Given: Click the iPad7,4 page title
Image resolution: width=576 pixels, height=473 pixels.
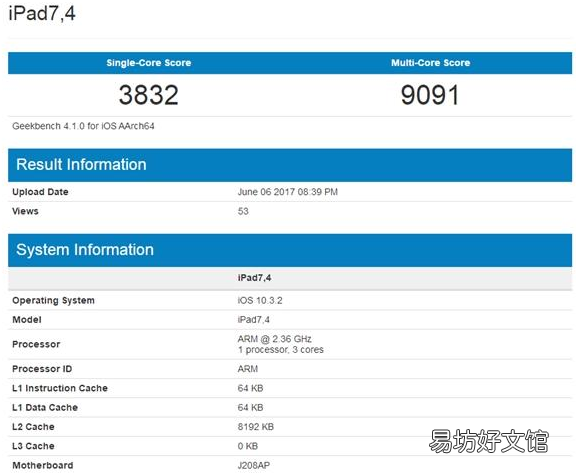Looking at the screenshot, I should tap(42, 13).
